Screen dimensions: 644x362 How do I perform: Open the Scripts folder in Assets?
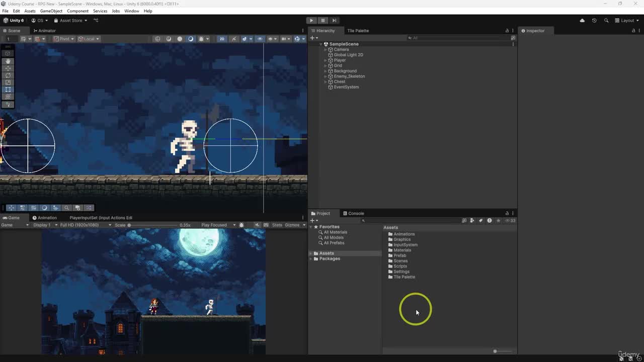[400, 266]
